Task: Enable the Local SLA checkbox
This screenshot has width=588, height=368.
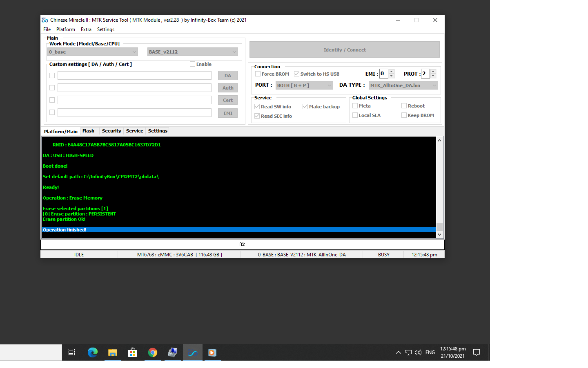Action: 355,115
